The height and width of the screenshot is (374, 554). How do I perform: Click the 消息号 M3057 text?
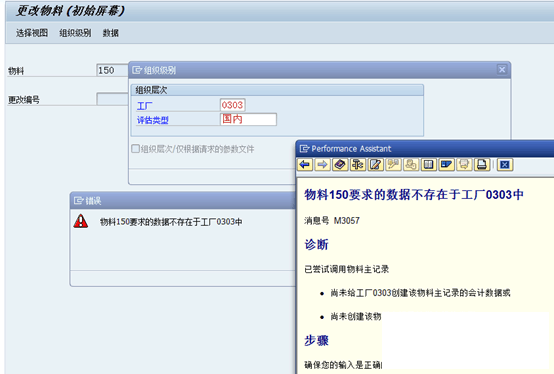coord(332,221)
